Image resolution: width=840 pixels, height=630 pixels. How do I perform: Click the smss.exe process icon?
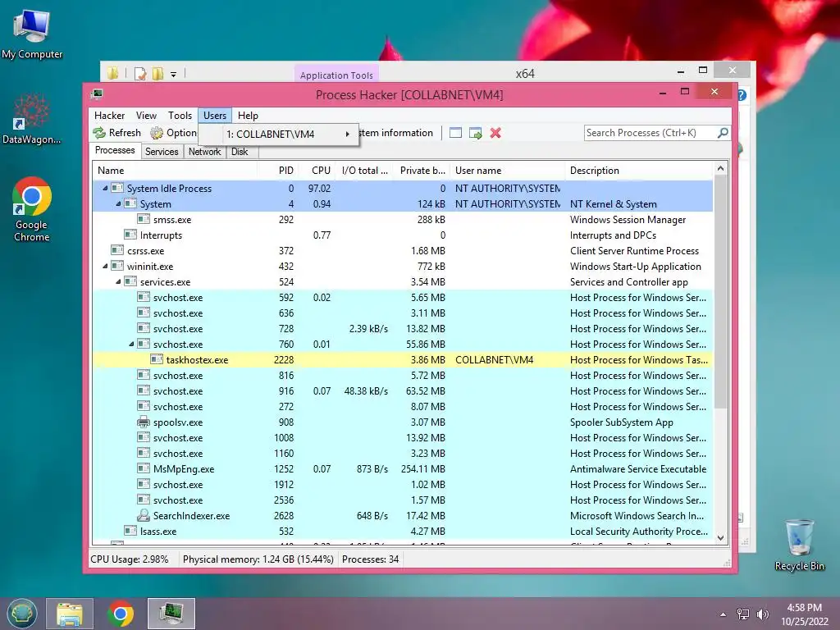coord(144,219)
